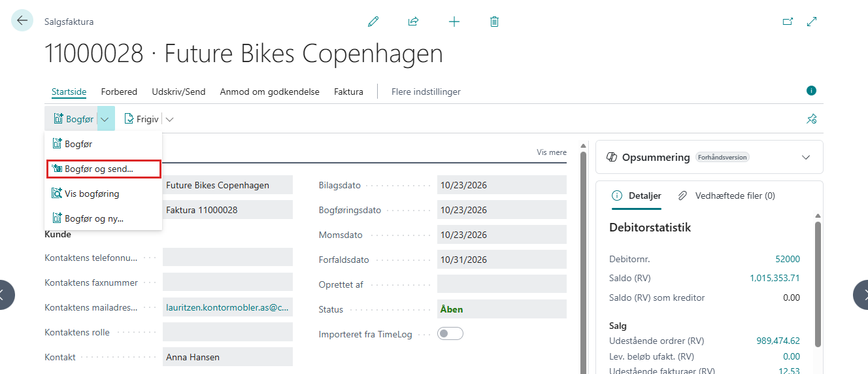Open page in new window icon
Screen dimensions: 868x374
[788, 22]
